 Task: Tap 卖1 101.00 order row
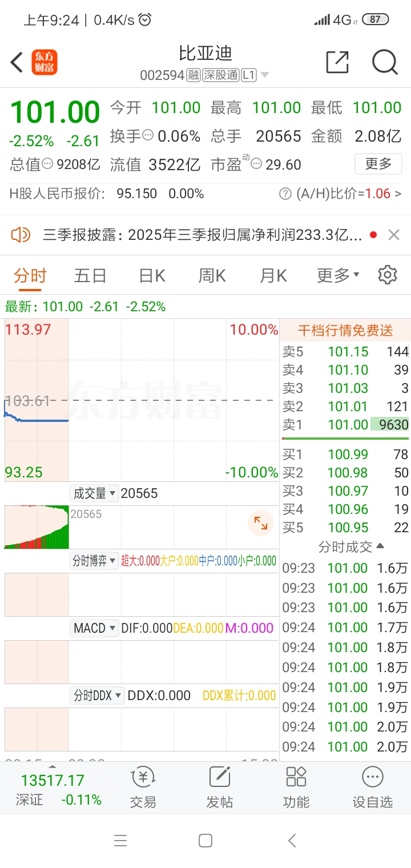tap(345, 425)
